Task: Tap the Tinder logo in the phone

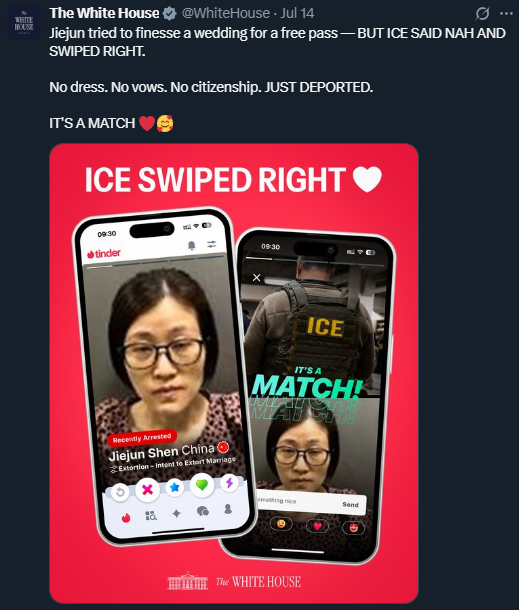Action: 104,254
